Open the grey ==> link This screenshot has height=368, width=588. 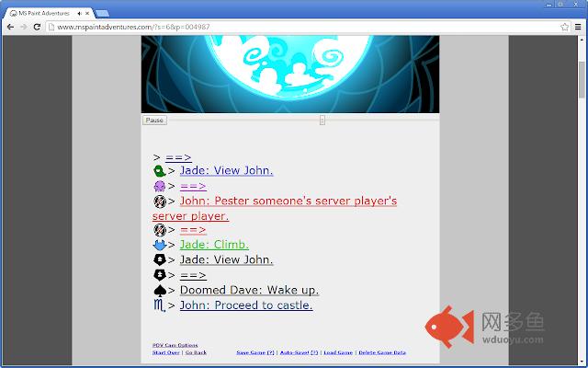pos(193,276)
